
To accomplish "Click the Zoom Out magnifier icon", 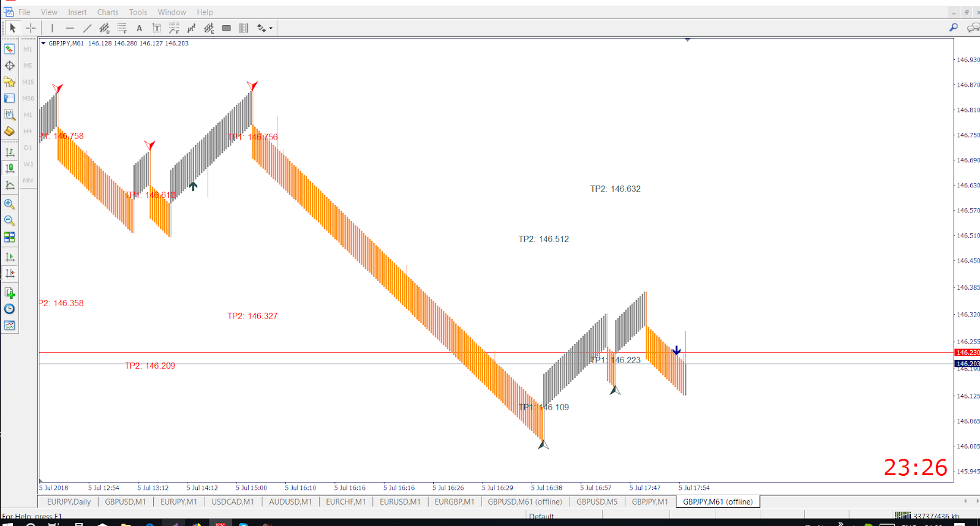I will [9, 220].
